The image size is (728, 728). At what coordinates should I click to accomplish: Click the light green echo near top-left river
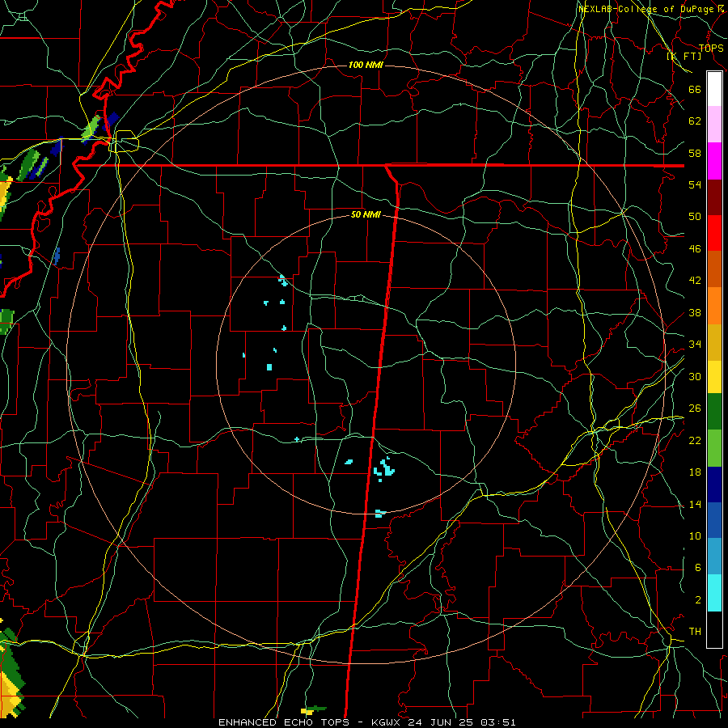pos(91,127)
